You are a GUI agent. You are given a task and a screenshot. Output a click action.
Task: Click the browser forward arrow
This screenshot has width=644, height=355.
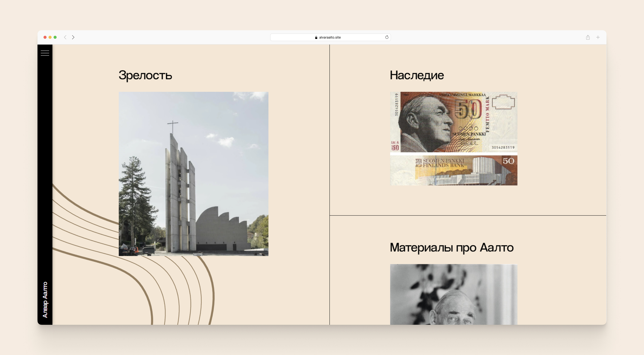click(x=73, y=37)
